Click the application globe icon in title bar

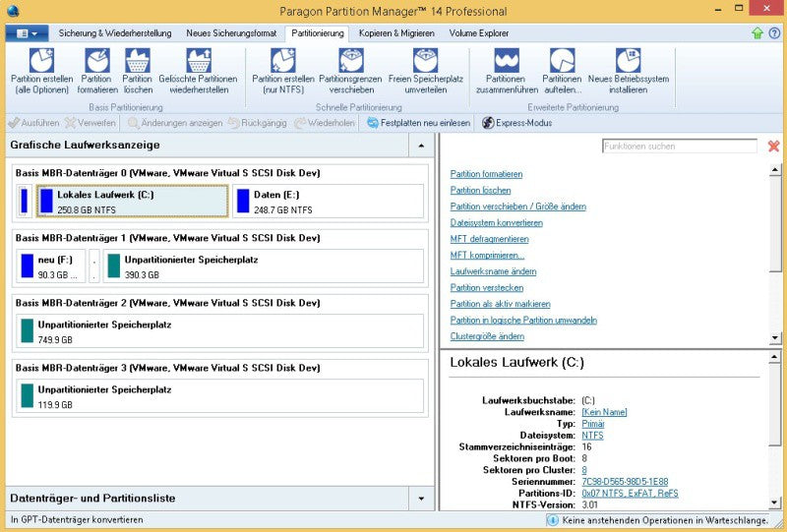[13, 11]
